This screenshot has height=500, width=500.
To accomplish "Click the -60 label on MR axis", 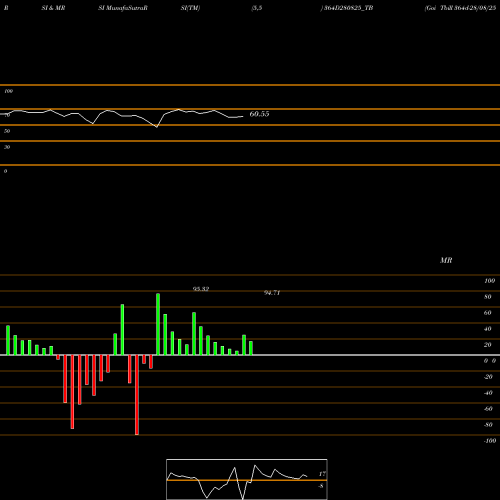I will 488,409.
